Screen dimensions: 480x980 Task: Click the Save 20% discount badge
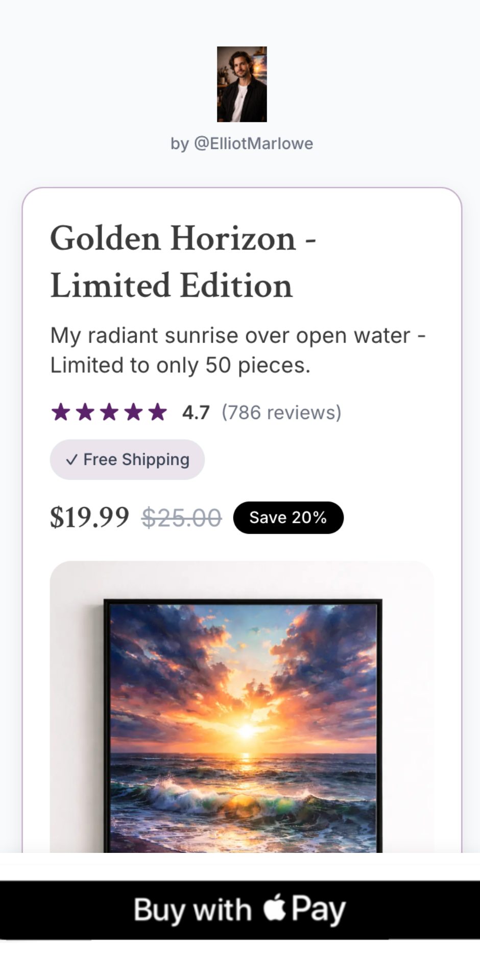point(288,518)
